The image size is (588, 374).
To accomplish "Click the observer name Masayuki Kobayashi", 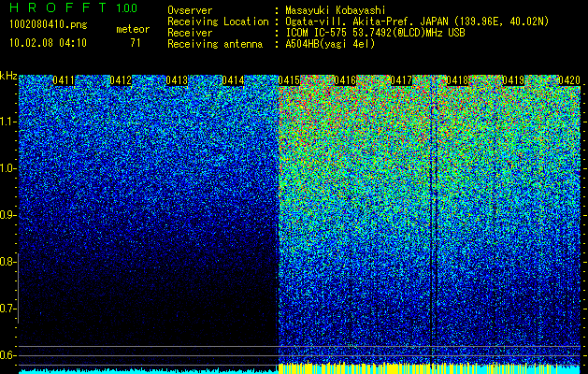I will [x=336, y=10].
